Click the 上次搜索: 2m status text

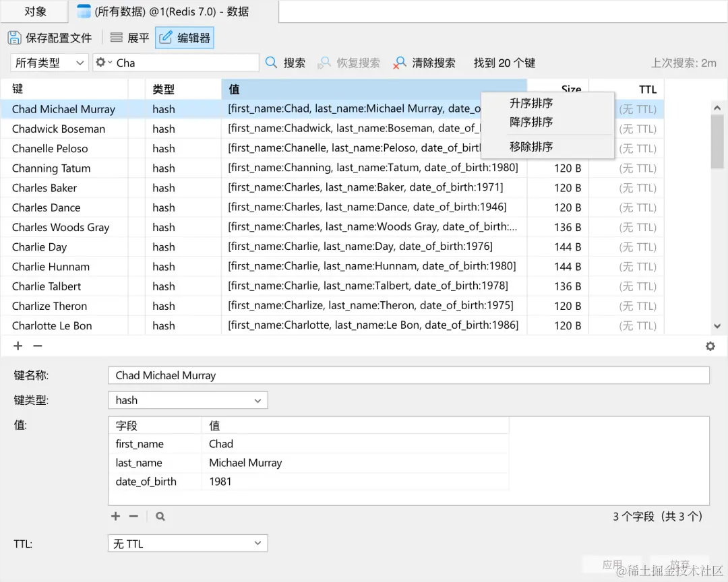pos(684,63)
